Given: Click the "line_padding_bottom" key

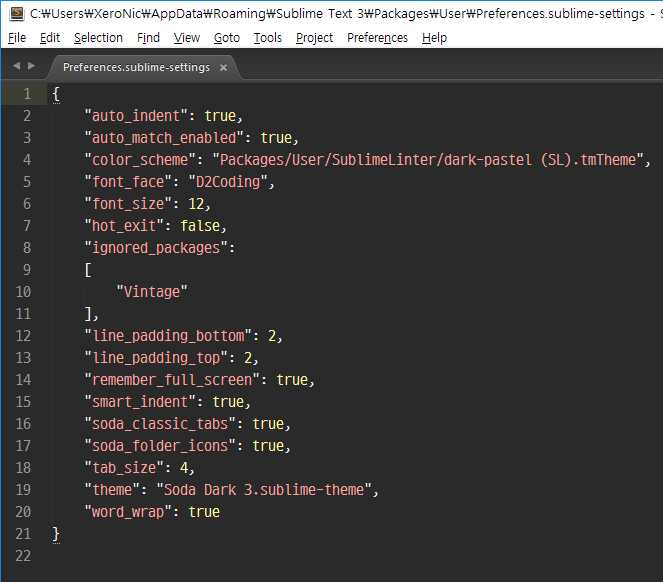Looking at the screenshot, I should click(x=168, y=336).
